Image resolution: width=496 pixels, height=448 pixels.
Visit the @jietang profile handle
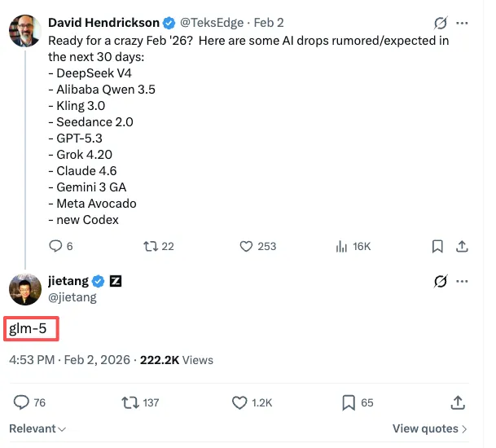pos(72,297)
